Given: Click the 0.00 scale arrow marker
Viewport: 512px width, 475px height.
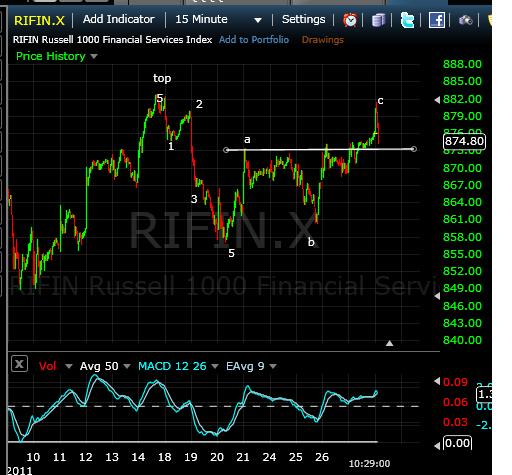Looking at the screenshot, I should 437,445.
